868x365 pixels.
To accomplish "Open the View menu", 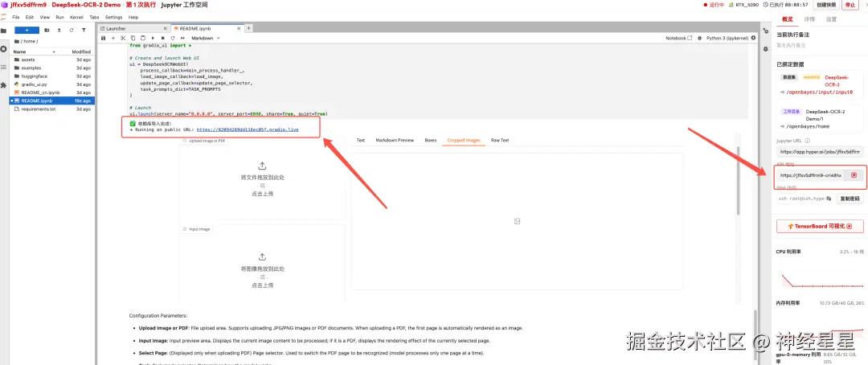I will (x=45, y=17).
